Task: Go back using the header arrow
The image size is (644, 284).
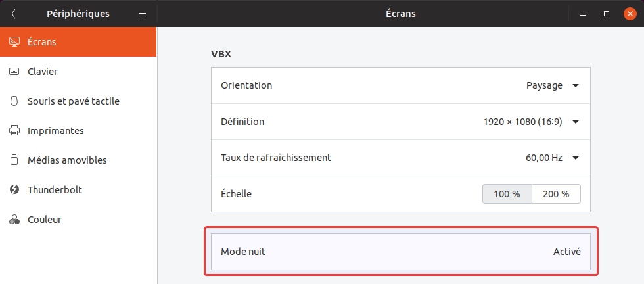Action: click(x=14, y=14)
